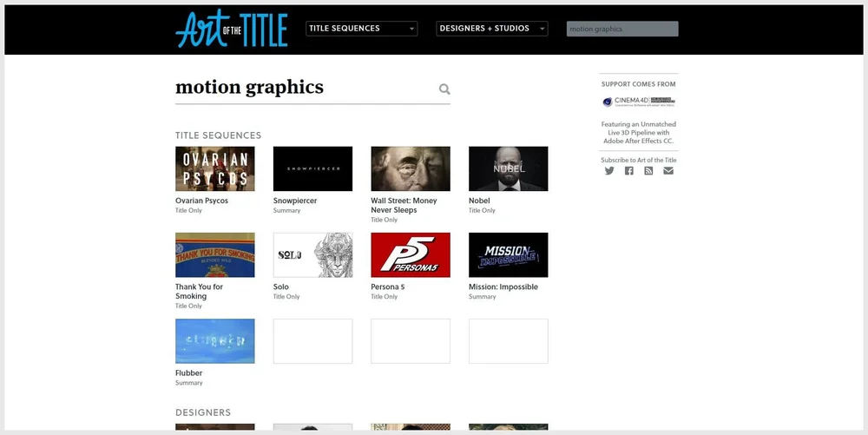Open the Mission: Impossible thumbnail

point(508,254)
